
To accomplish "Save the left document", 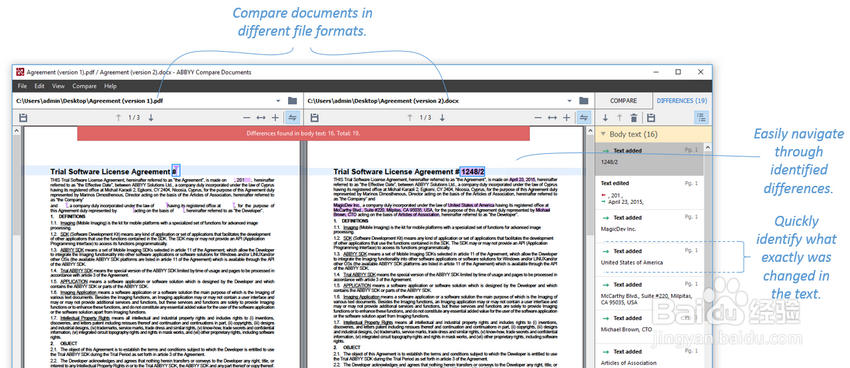I will 23,118.
